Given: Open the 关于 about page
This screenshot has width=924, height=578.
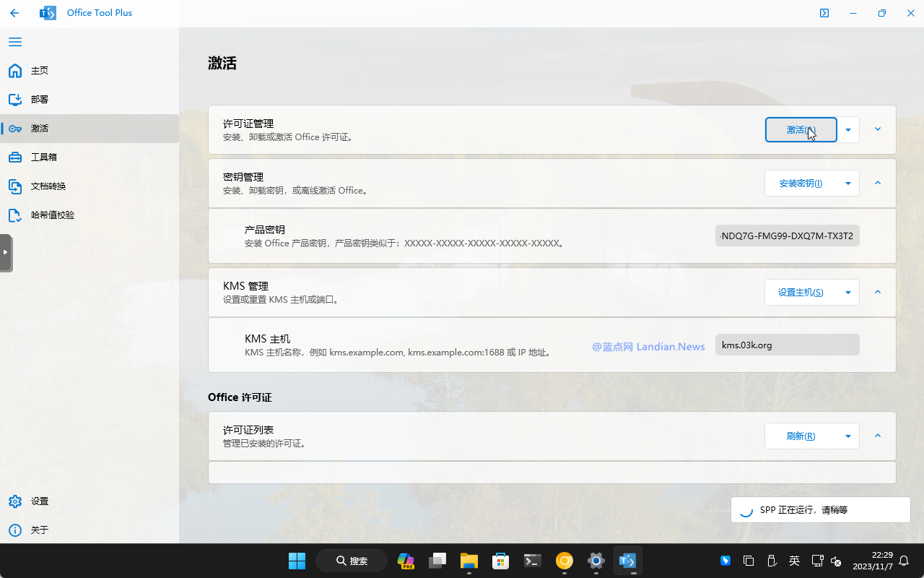Looking at the screenshot, I should coord(39,530).
